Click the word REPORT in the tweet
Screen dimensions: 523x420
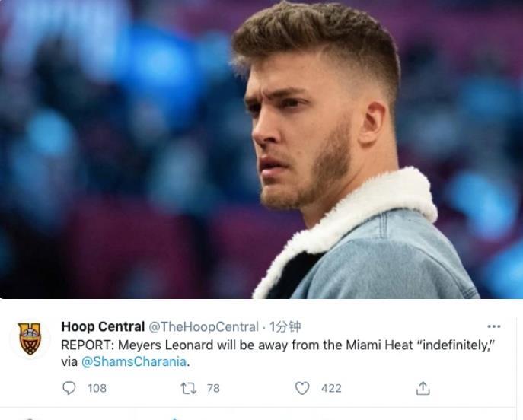click(88, 345)
